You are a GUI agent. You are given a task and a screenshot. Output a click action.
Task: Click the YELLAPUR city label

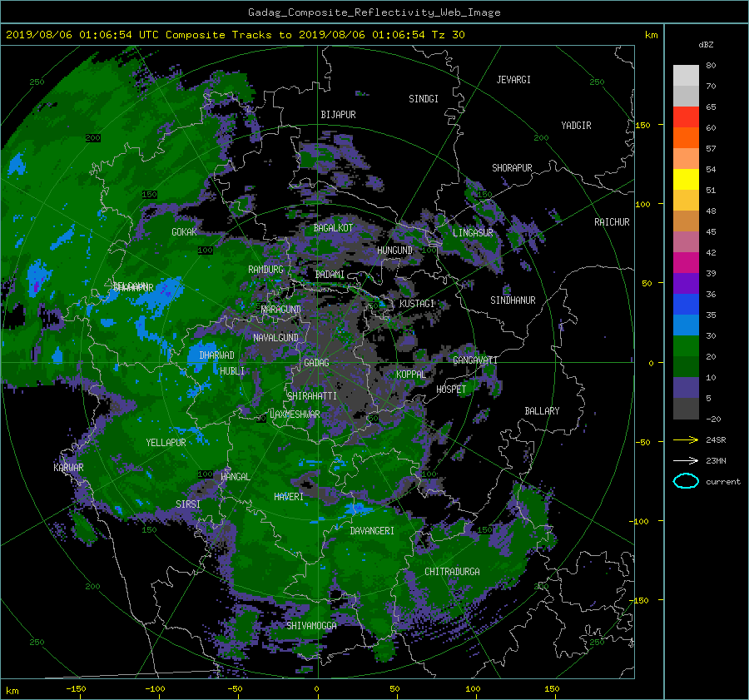[166, 443]
